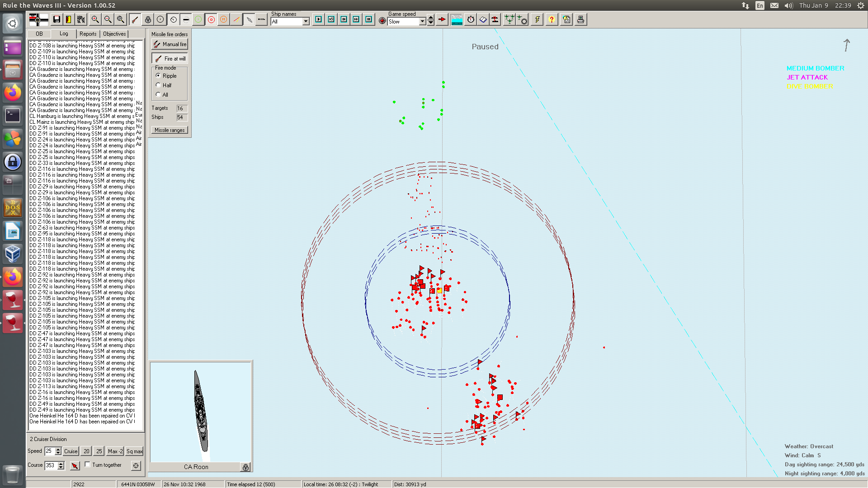
Task: Click the MEDIUM BOMBER legend label
Action: tap(815, 68)
